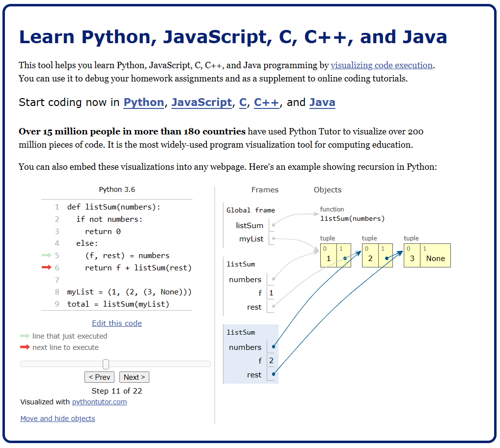Step back with the Prev button
Screen dimensions: 500x448
(99, 377)
